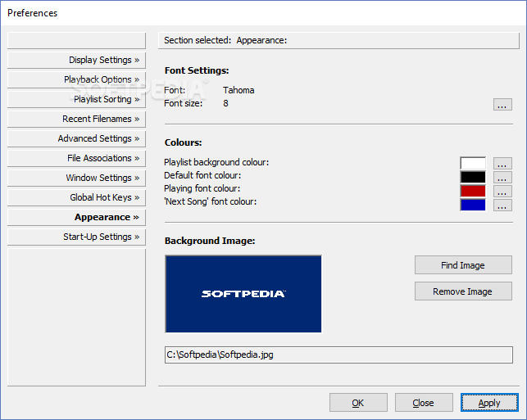Click the red playing font swatch
527x420 pixels.
point(473,191)
